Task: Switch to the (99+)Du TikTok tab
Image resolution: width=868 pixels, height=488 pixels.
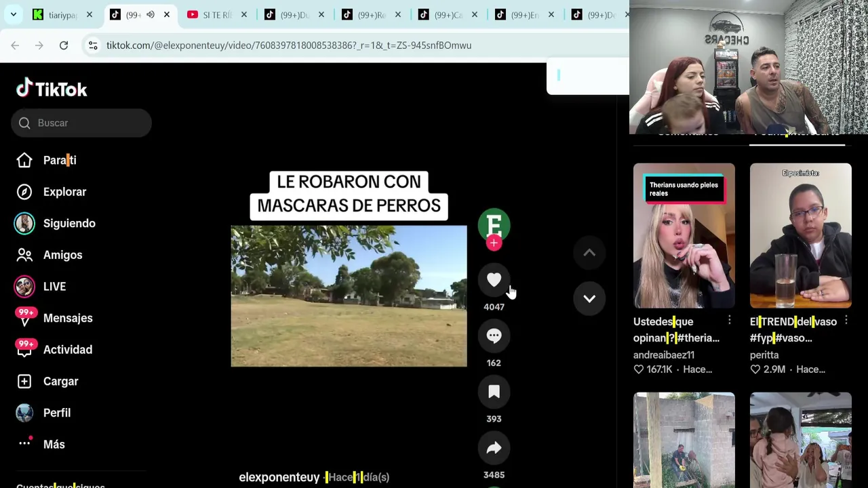Action: (x=295, y=14)
